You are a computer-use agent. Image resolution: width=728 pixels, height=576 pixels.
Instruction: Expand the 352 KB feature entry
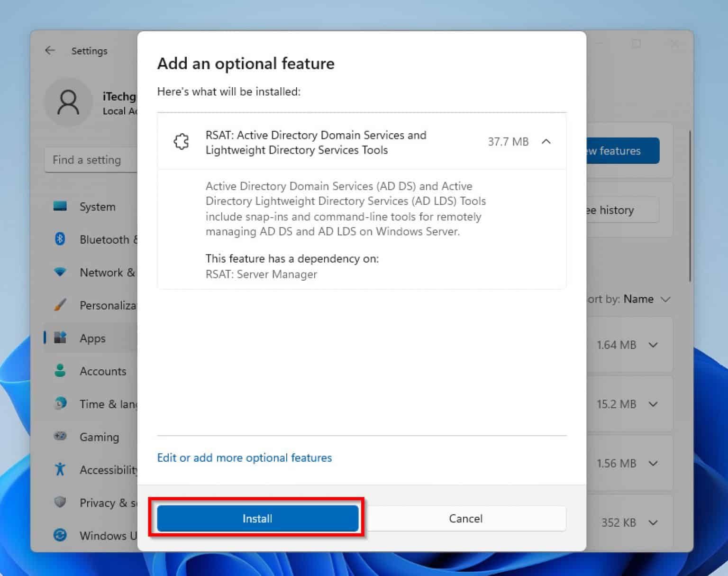tap(654, 522)
